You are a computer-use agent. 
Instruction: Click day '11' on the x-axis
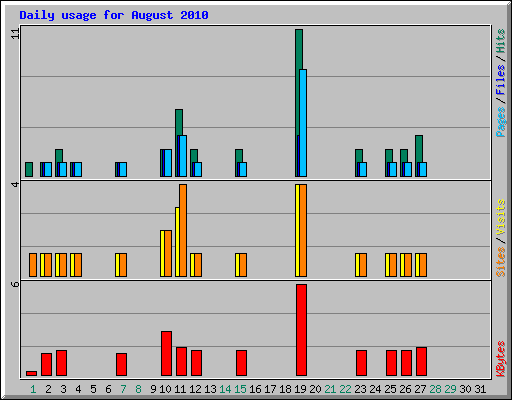(180, 389)
